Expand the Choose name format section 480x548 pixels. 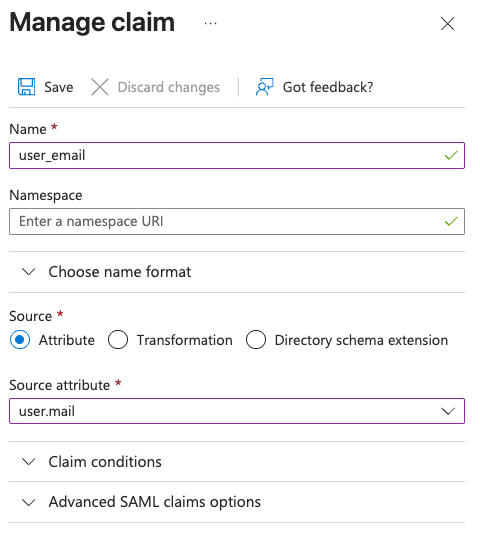[x=237, y=272]
